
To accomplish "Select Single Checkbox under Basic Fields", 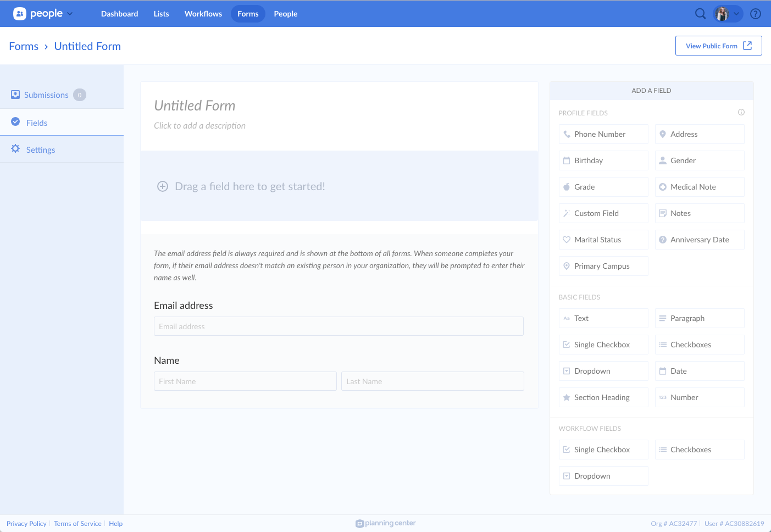I will tap(603, 345).
